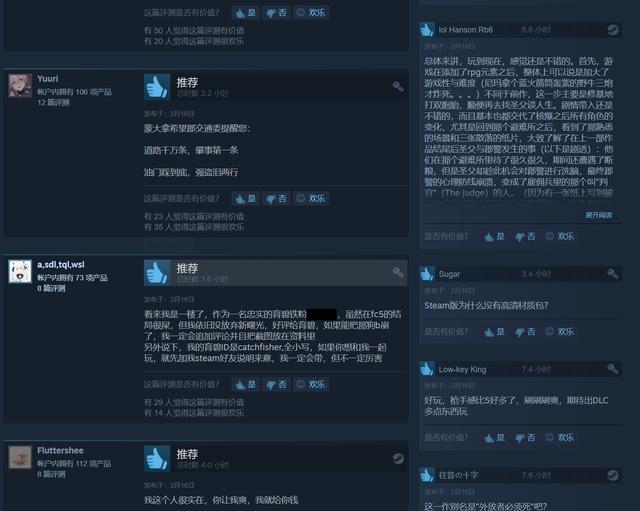The image size is (640, 511).
Task: Click the thumbs-up recommend icon on a,sdl,tql,wsl's review
Action: [157, 273]
